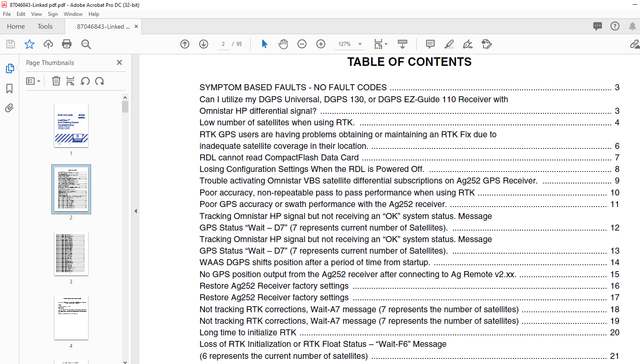Viewport: 640px width, 364px height.
Task: Click the upload to cloud icon
Action: pos(48,44)
